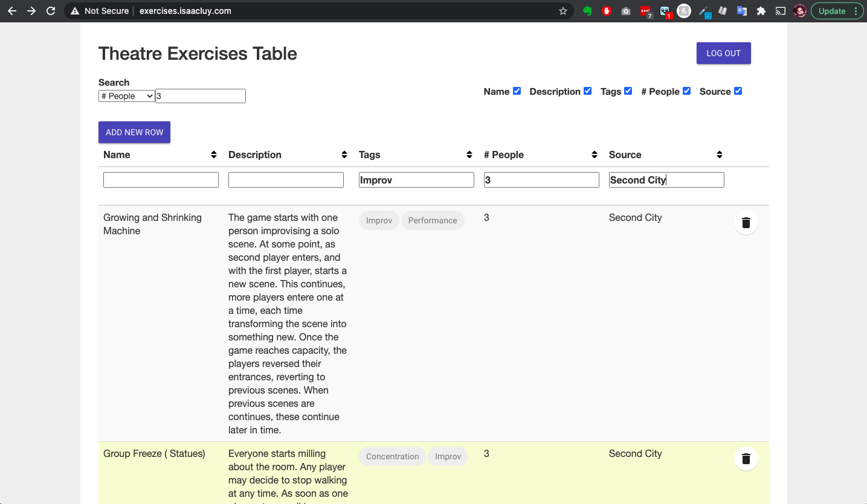Click the Search text box containing 3
This screenshot has width=867, height=504.
point(201,96)
